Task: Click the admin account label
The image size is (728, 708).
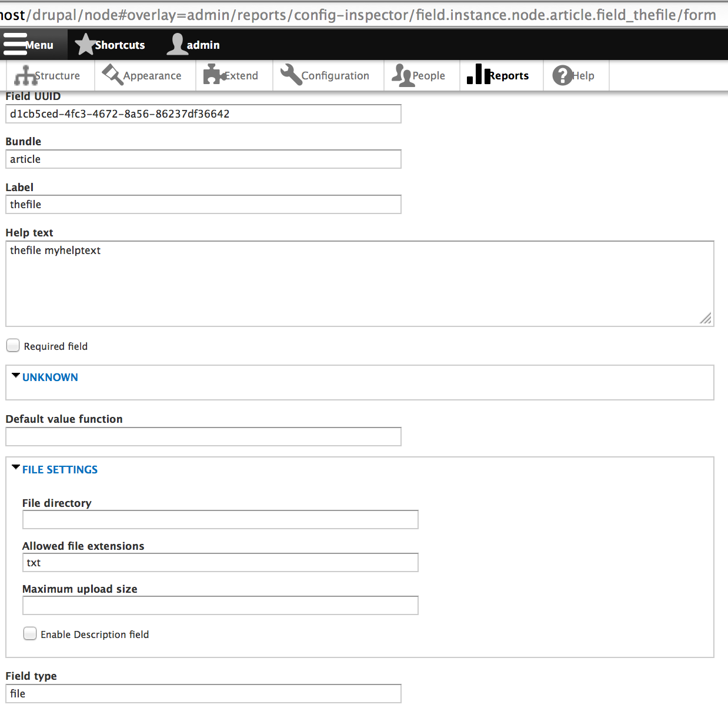Action: tap(203, 45)
